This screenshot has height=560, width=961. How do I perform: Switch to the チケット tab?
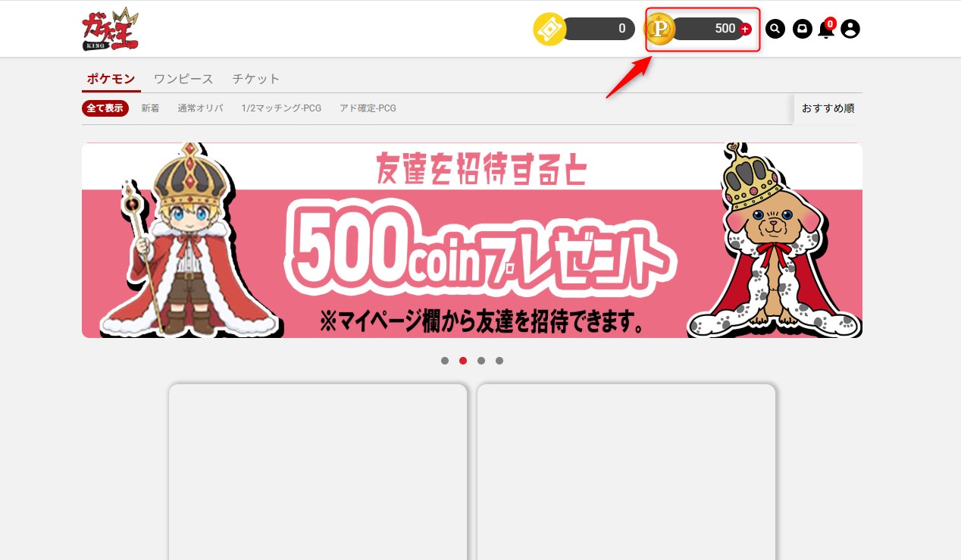[x=255, y=79]
